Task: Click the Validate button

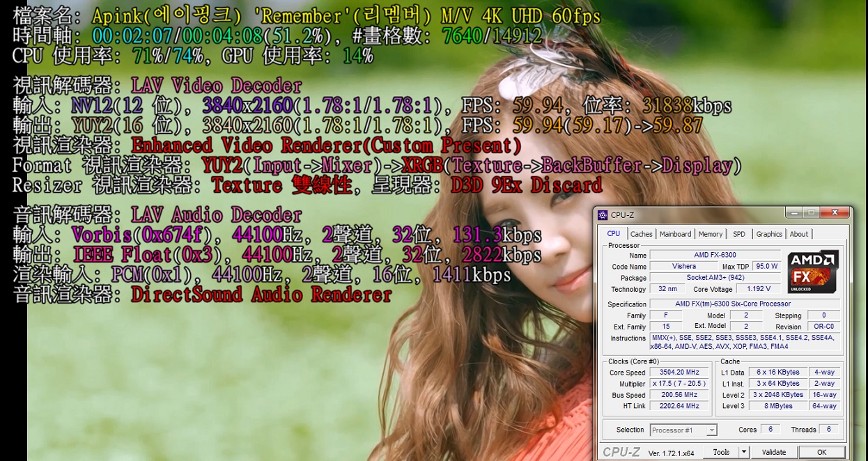Action: [774, 452]
